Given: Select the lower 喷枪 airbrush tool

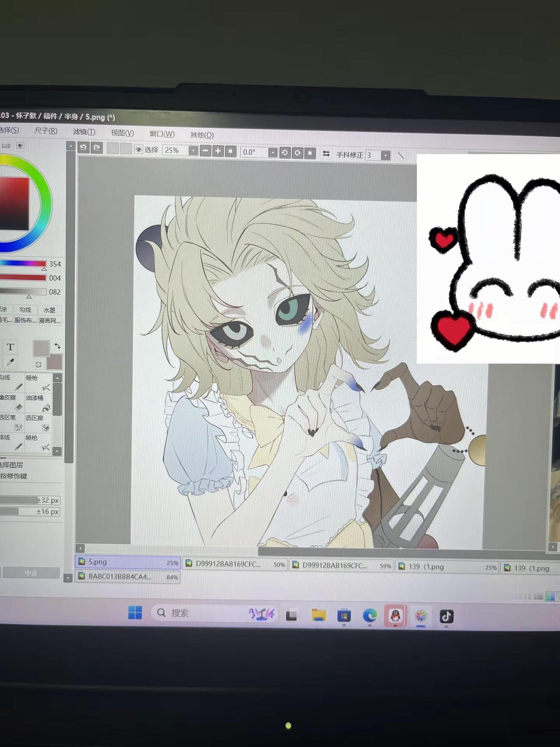Looking at the screenshot, I should (38, 443).
